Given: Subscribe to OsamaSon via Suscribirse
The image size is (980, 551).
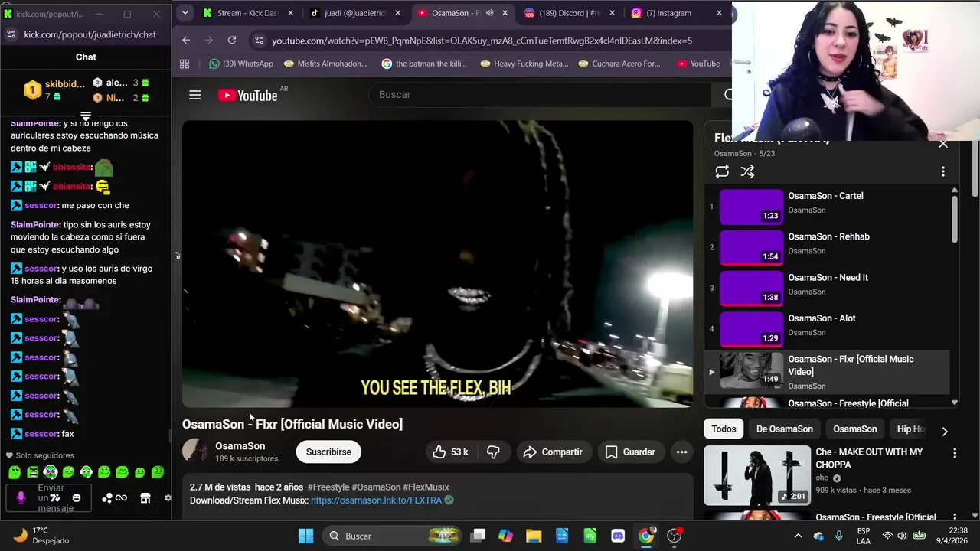Looking at the screenshot, I should [x=328, y=452].
